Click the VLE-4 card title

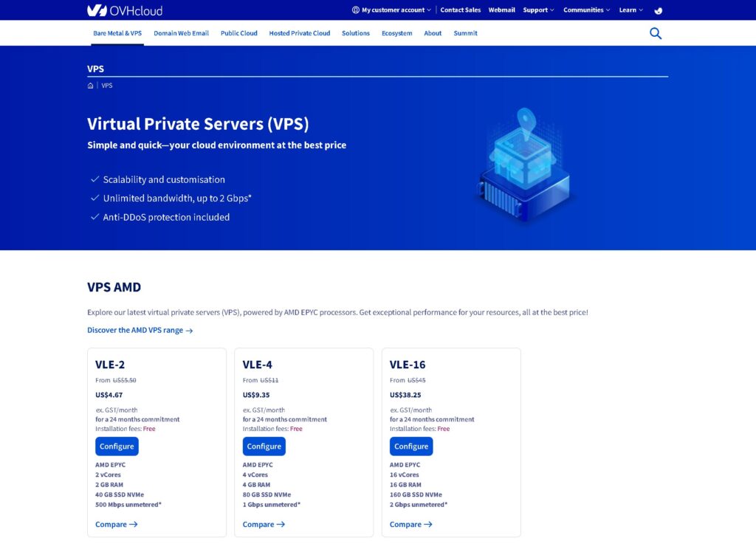point(258,365)
